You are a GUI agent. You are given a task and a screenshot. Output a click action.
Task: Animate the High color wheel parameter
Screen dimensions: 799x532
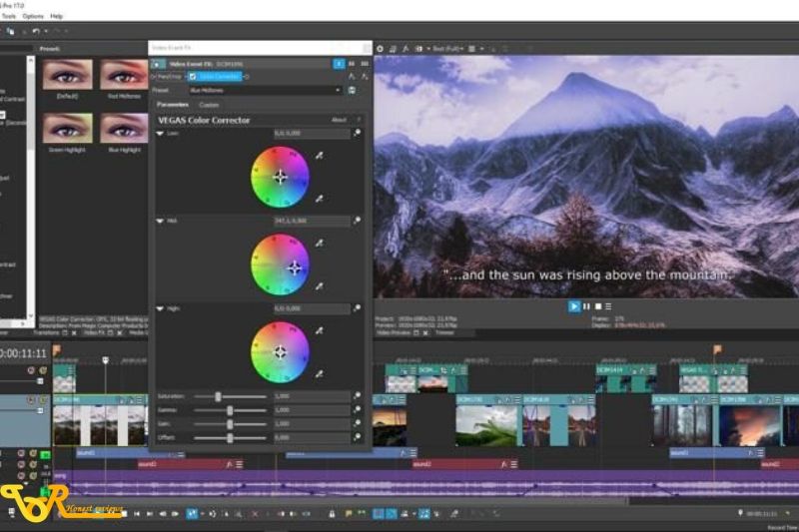[x=358, y=308]
